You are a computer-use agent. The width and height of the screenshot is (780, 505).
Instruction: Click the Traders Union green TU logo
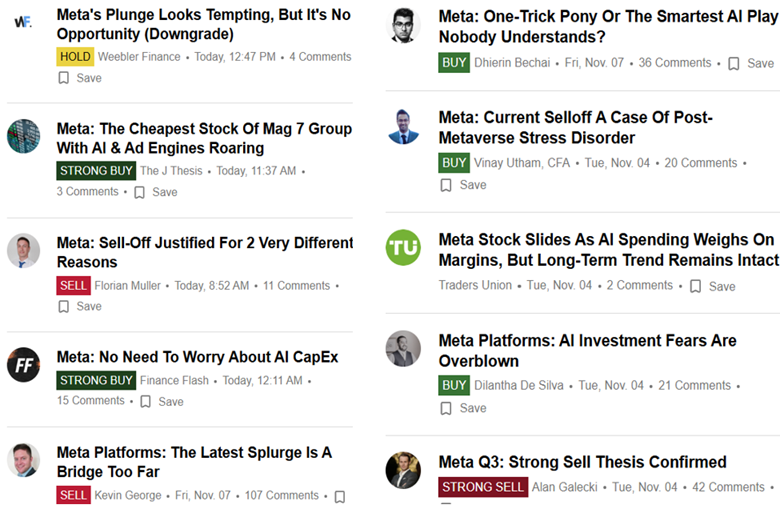pos(404,247)
